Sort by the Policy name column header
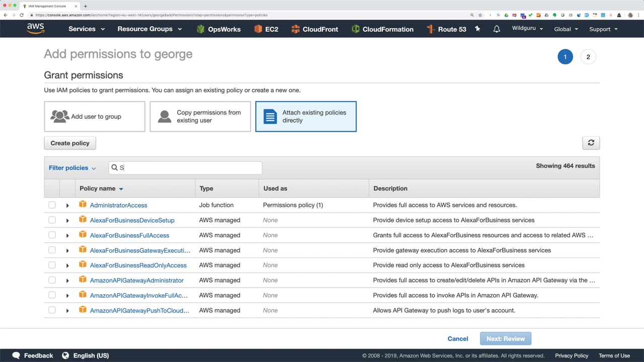 98,189
